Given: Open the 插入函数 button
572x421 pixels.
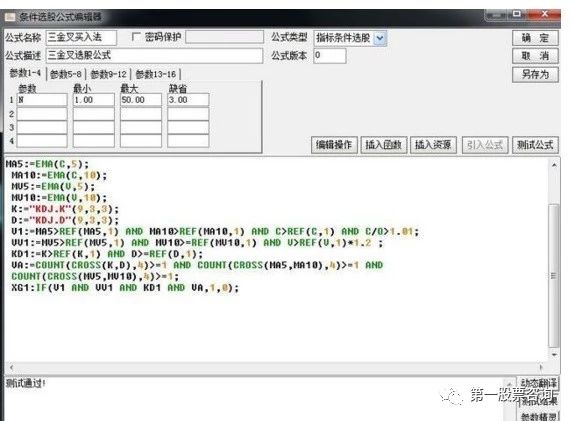Looking at the screenshot, I should (383, 145).
